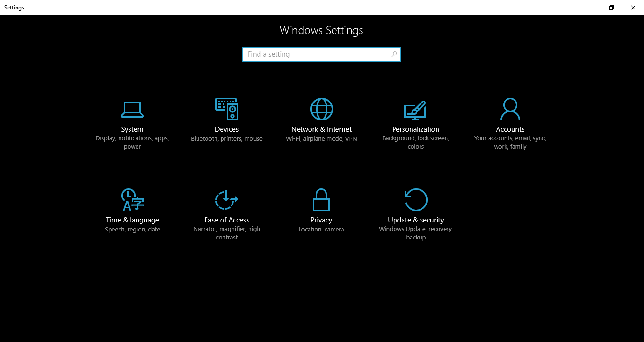Open Devices via the keyboard and speaker icon
The height and width of the screenshot is (342, 644).
click(227, 109)
